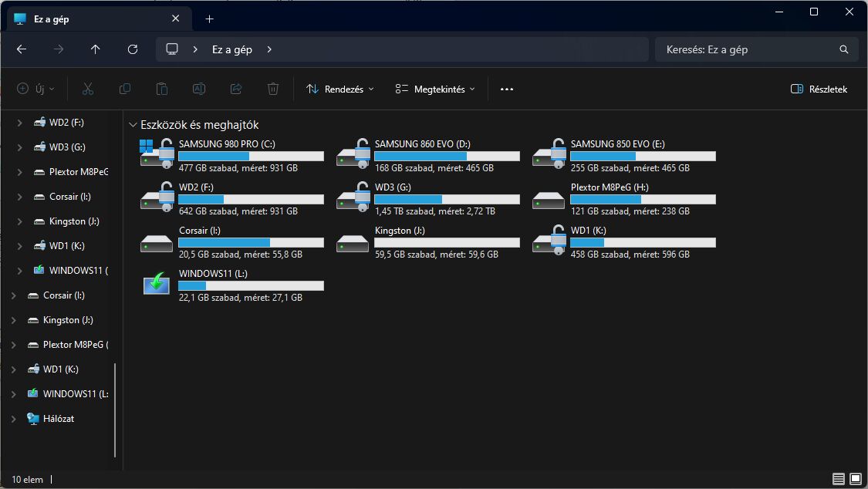
Task: Select the SAMSUNG 860 EVO (D:) drive icon
Action: (x=353, y=154)
